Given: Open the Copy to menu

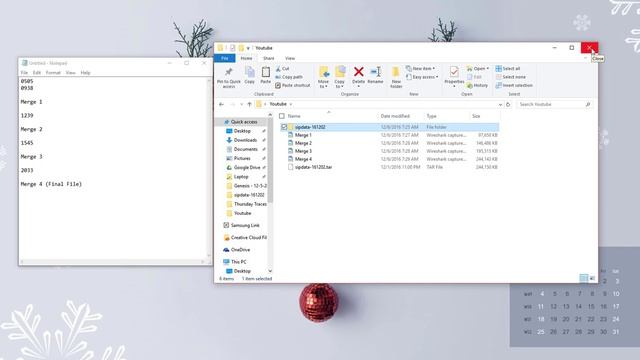Looking at the screenshot, I should pyautogui.click(x=340, y=77).
